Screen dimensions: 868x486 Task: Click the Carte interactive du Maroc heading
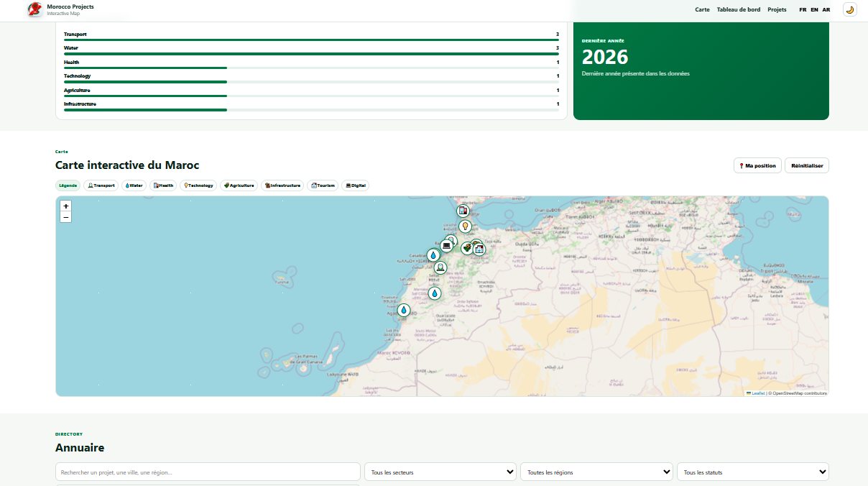point(127,165)
